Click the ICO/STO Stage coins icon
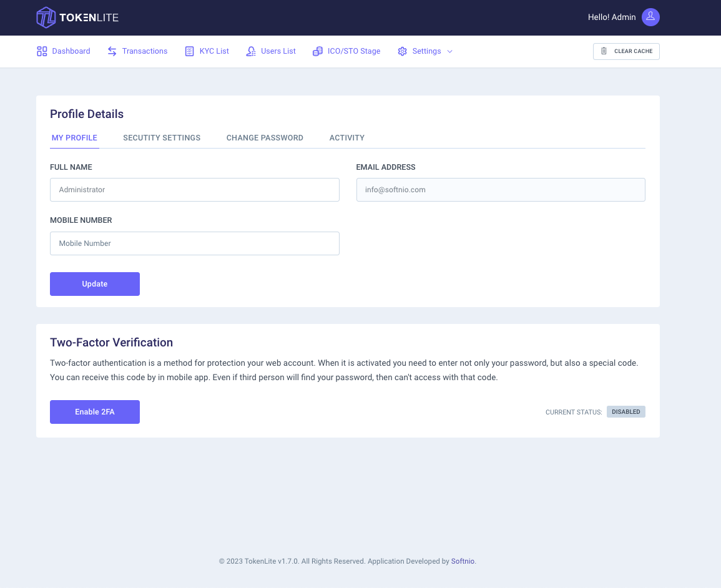The image size is (721, 588). tap(317, 51)
